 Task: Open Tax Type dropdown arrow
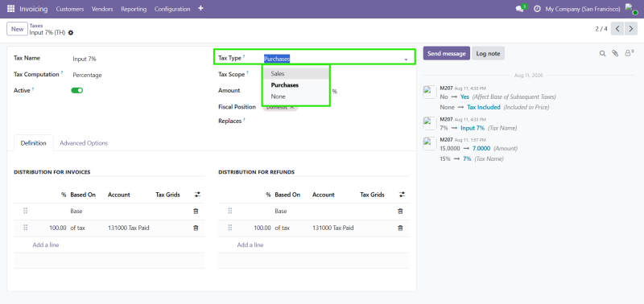(406, 60)
